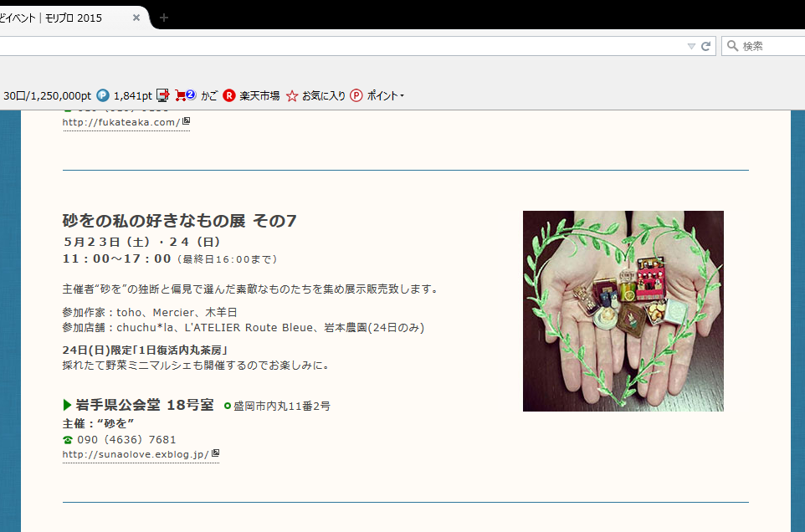Click the green telephone icon
The width and height of the screenshot is (805, 532).
(68, 440)
